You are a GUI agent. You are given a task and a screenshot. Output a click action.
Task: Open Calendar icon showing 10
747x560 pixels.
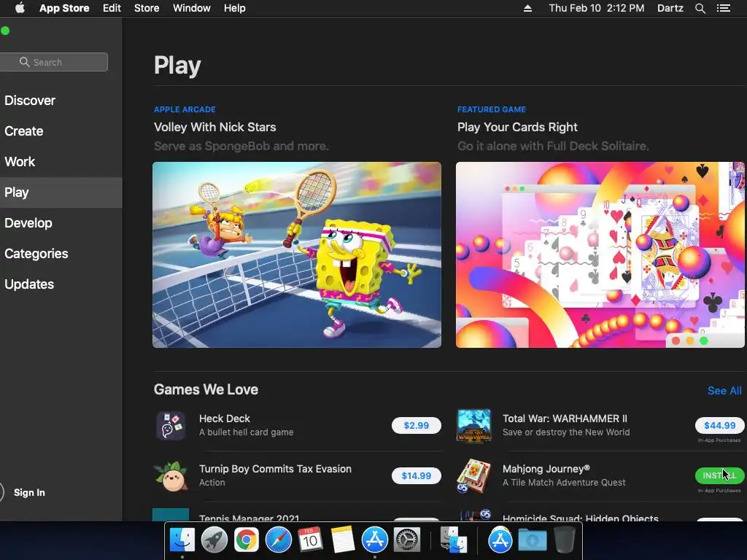point(310,540)
